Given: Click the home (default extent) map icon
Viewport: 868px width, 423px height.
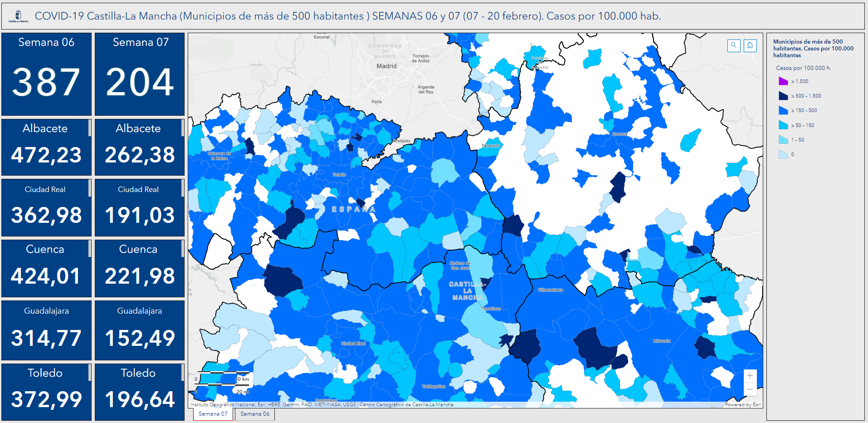Looking at the screenshot, I should click(x=751, y=45).
